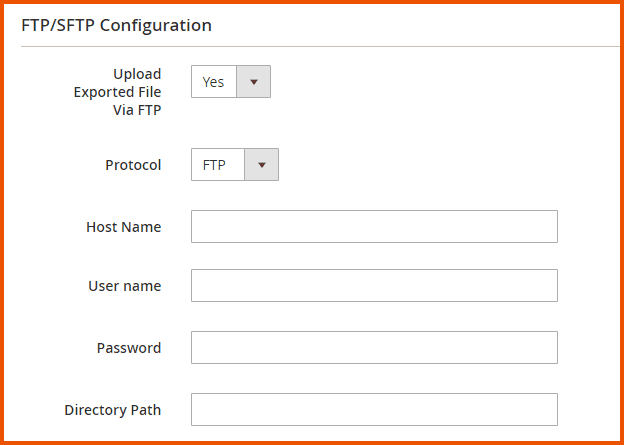Click the 'User name' field label
Screen dimensions: 624x445
(125, 286)
